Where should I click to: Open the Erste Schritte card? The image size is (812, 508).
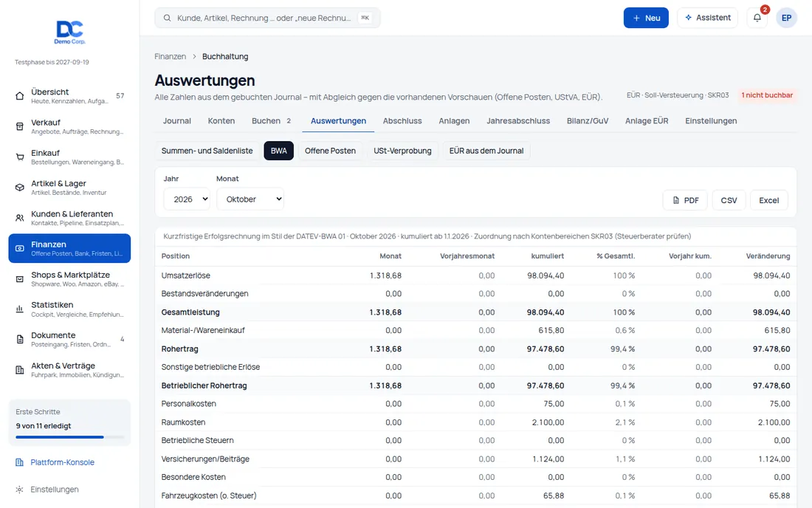(69, 422)
